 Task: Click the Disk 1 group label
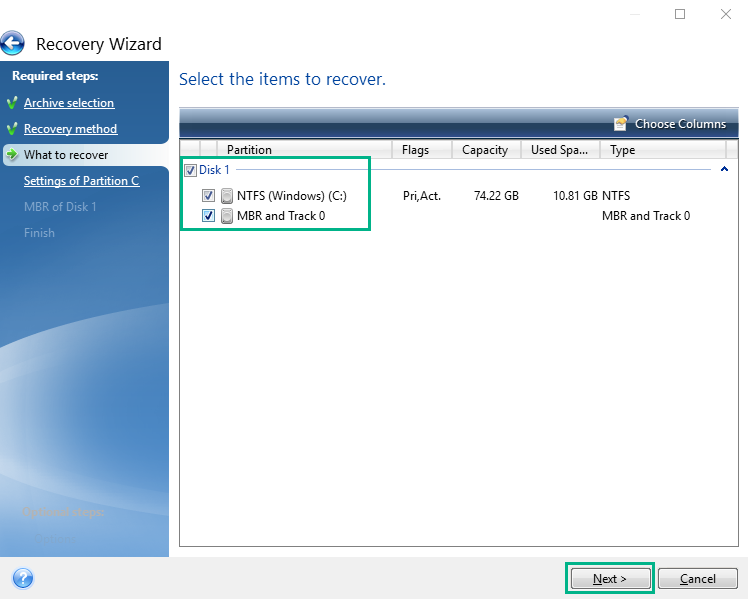214,170
